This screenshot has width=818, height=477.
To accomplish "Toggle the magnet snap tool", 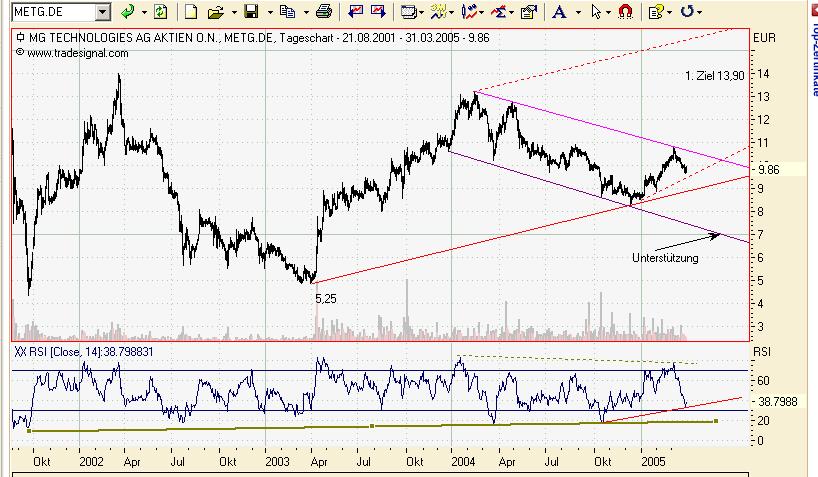I will 625,11.
